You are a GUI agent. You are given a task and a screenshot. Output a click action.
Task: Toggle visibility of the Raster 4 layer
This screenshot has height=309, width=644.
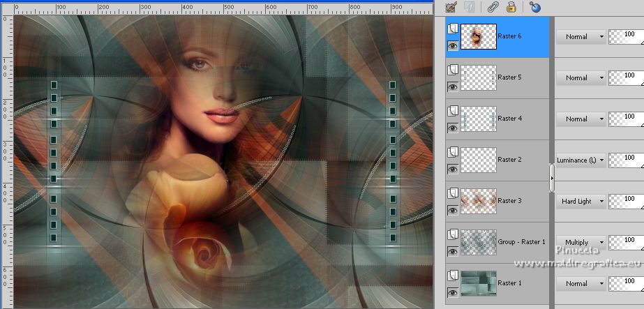[453, 128]
